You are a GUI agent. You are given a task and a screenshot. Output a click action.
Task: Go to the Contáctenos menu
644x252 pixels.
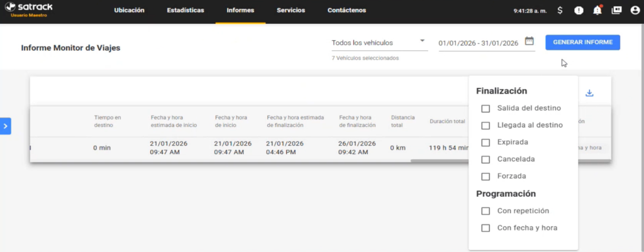point(347,10)
